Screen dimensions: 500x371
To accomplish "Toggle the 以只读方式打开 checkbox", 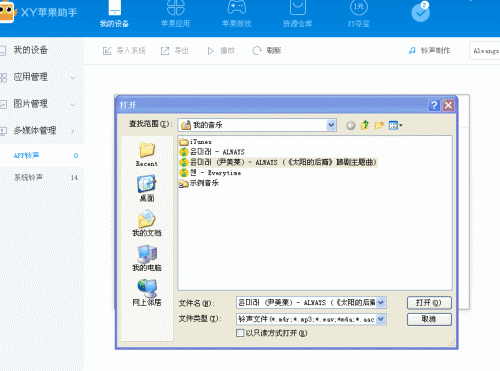I will point(240,333).
